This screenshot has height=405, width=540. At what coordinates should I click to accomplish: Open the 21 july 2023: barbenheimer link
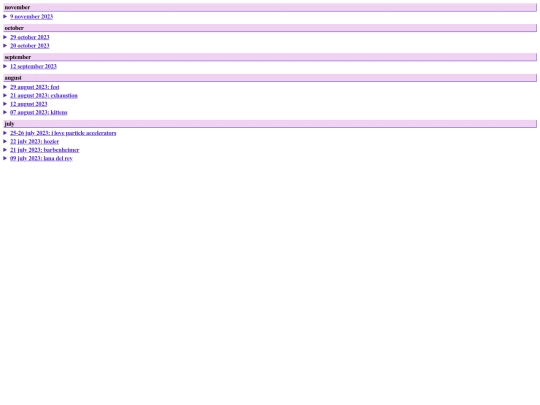click(x=45, y=150)
